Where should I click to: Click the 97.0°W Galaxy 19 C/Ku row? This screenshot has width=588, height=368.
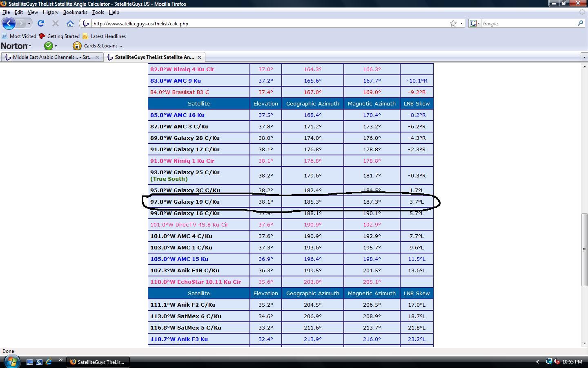coord(290,202)
